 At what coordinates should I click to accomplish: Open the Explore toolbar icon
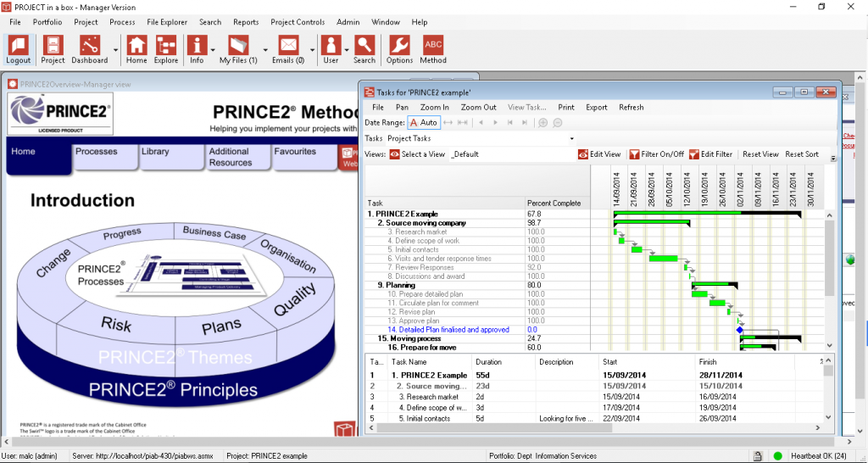[166, 50]
